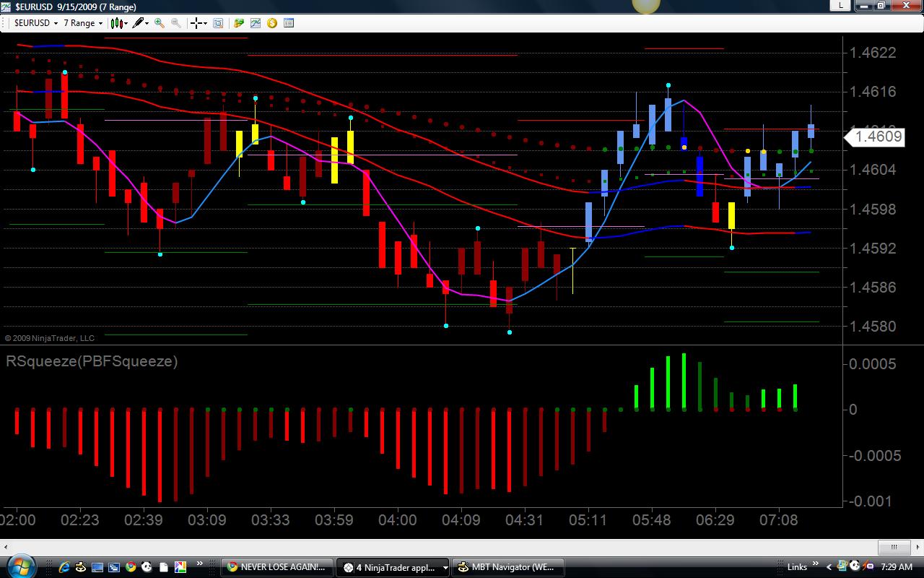Open the $EURUSD instrument dropdown
Screen dimensions: 924x578
coord(35,23)
